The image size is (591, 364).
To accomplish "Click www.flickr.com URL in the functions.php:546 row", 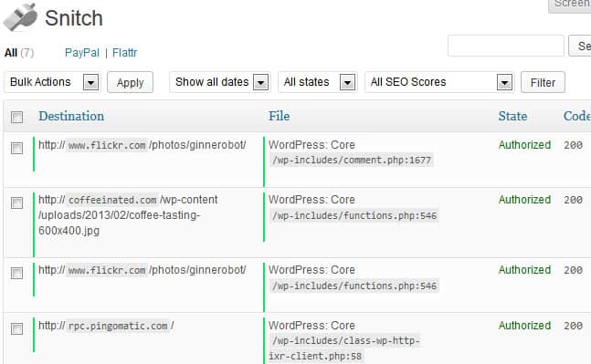I will coord(142,270).
